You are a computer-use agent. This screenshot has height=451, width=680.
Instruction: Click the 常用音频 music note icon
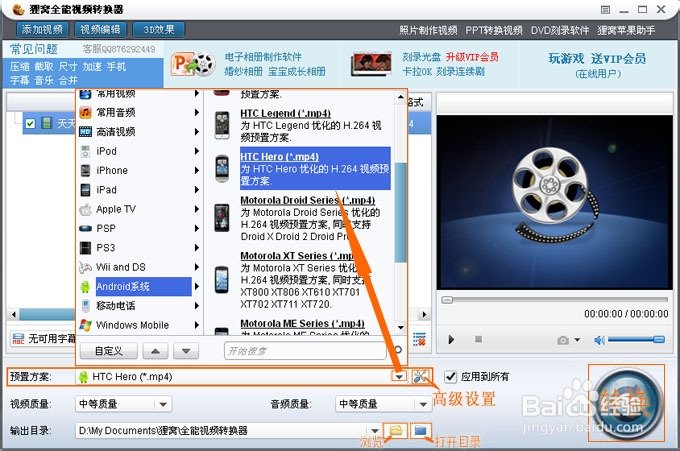tap(85, 113)
